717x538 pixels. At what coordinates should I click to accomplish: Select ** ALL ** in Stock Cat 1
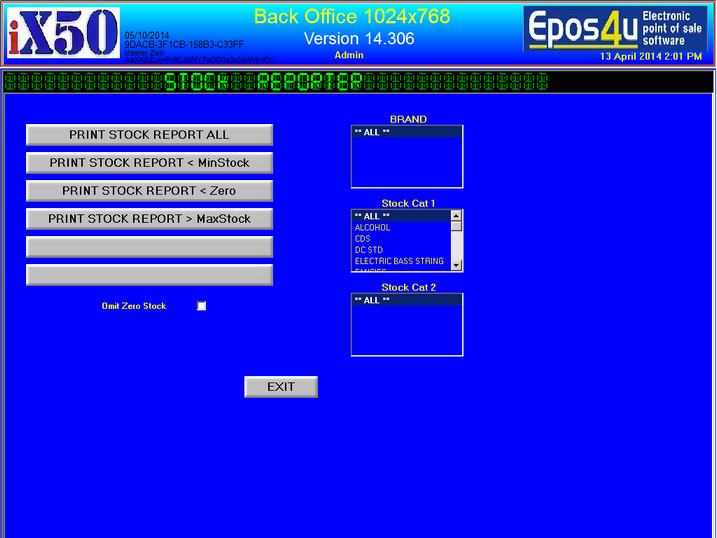(x=401, y=216)
